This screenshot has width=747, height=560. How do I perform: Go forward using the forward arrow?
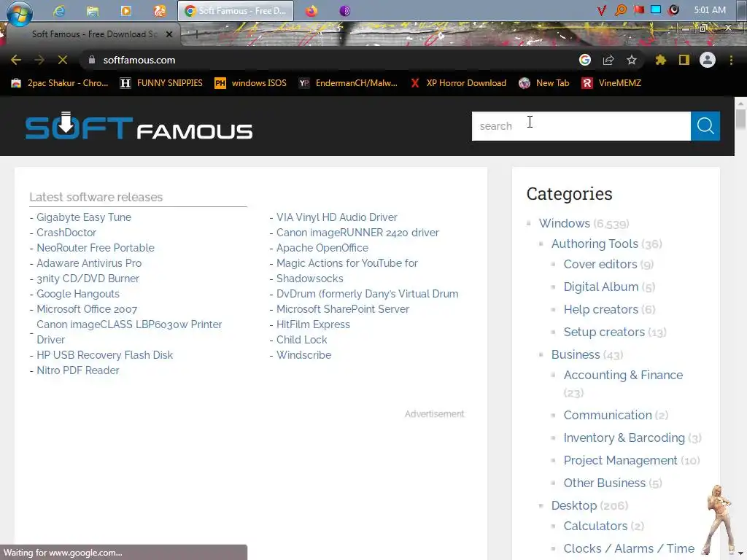coord(39,60)
